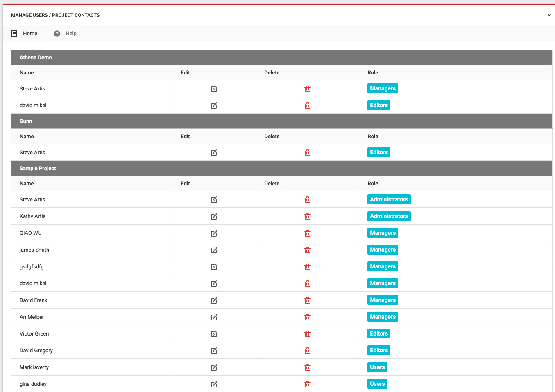This screenshot has width=555, height=392.
Task: Remove Mark laverty using trash icon
Action: [307, 367]
